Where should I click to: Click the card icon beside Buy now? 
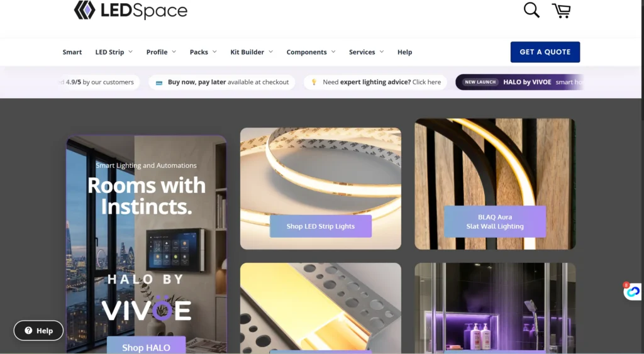(x=159, y=82)
